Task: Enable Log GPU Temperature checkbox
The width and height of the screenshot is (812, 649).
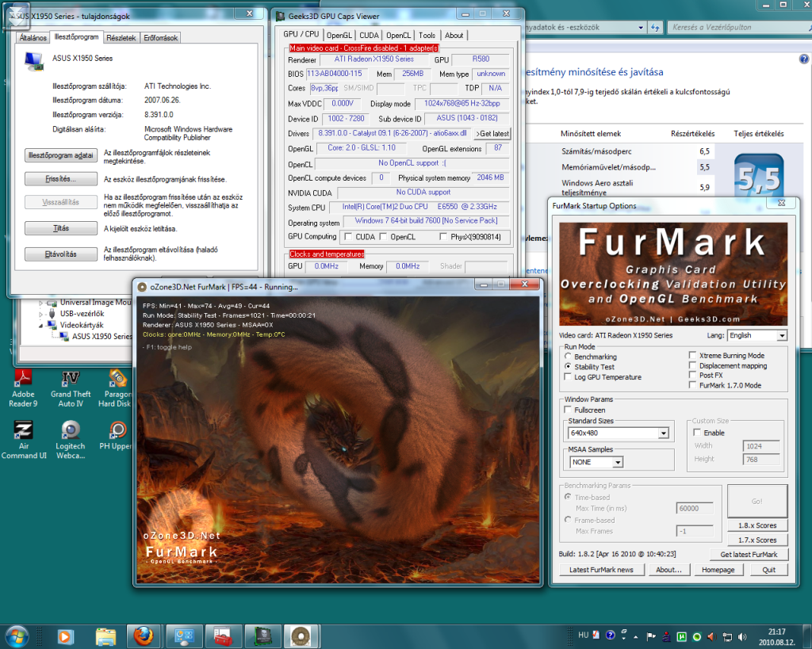Action: (x=568, y=376)
